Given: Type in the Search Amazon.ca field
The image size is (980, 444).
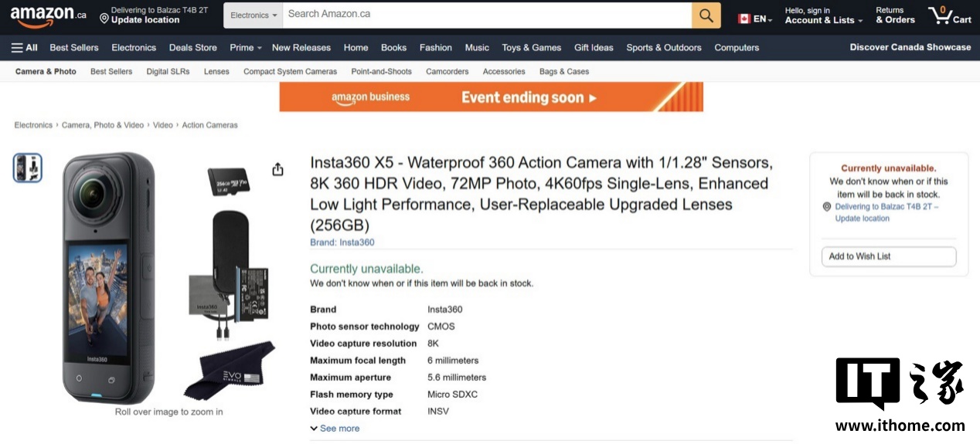Looking at the screenshot, I should coord(487,15).
